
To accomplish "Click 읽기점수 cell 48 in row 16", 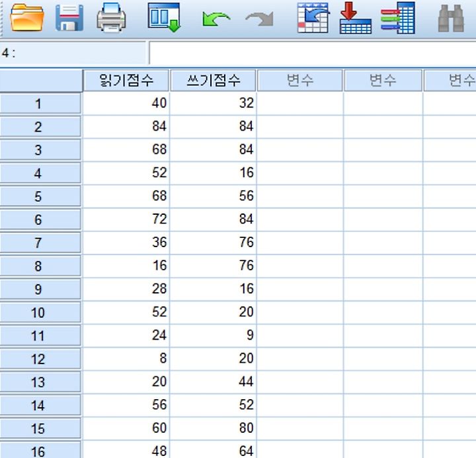I will pos(126,449).
